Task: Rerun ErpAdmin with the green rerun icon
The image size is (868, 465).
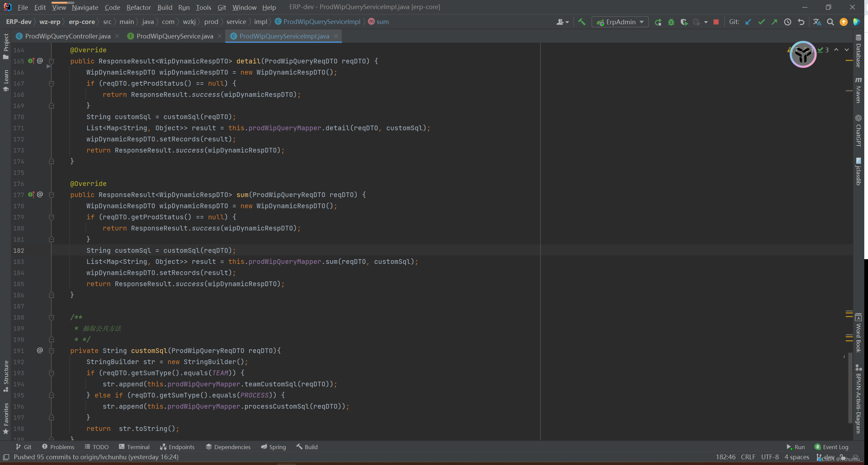Action: [x=658, y=22]
